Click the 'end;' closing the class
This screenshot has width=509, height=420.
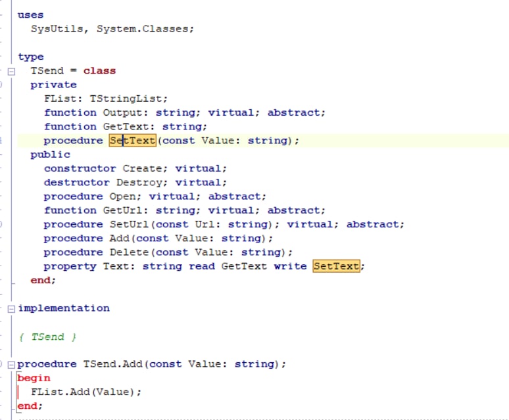[43, 280]
